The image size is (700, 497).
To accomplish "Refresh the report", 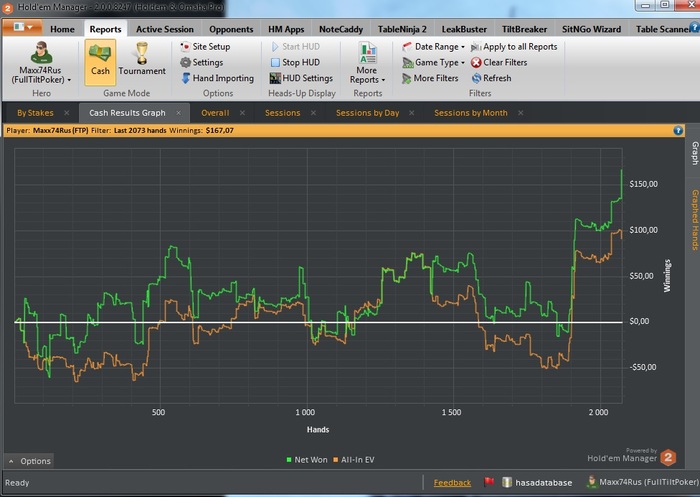I will pyautogui.click(x=491, y=78).
